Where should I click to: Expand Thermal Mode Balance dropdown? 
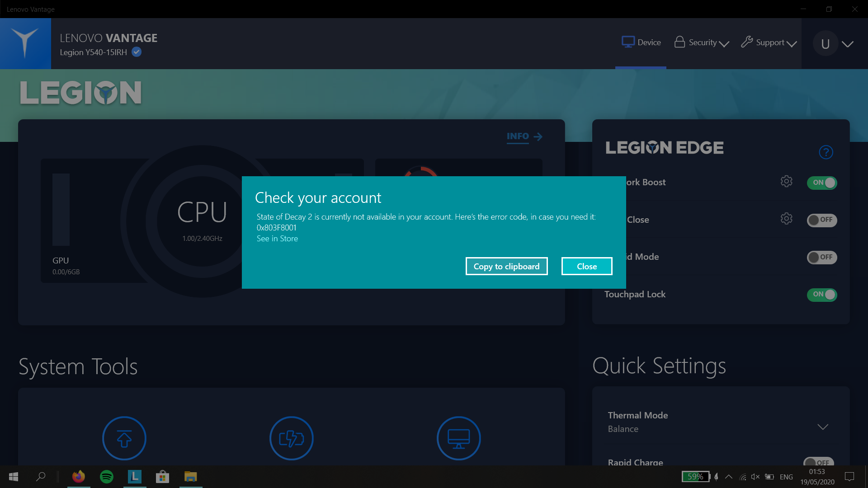click(823, 427)
